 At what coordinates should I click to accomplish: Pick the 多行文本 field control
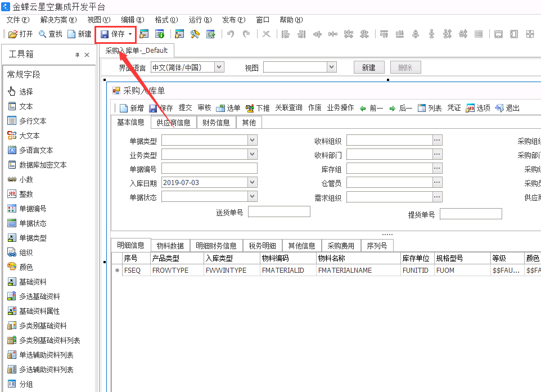(27, 121)
